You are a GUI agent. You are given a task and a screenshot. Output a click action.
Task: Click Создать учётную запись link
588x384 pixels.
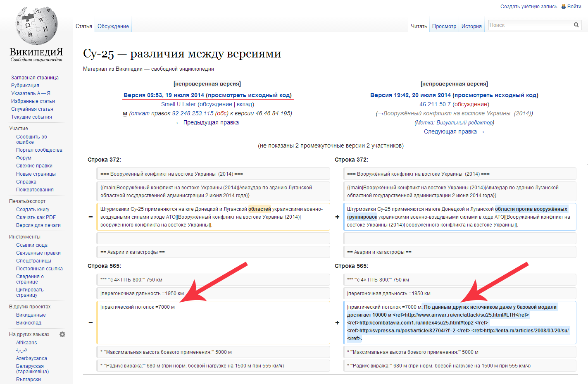(x=528, y=6)
